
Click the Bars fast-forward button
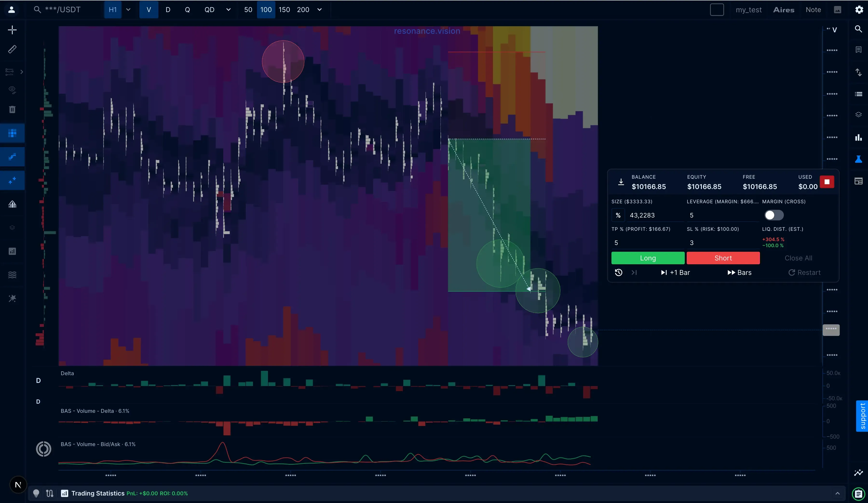point(739,272)
